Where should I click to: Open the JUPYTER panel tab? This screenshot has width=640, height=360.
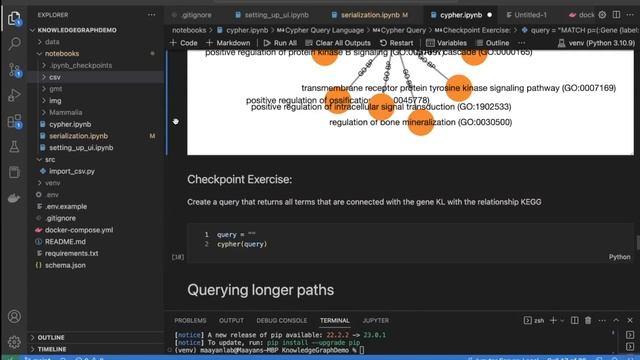[x=376, y=321]
